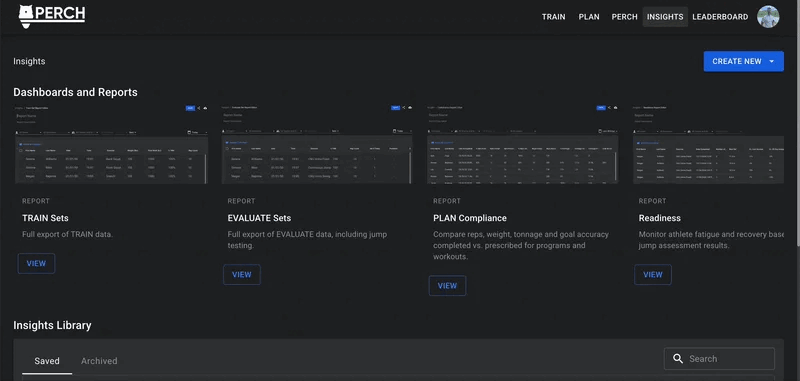Open the EVALUATE Sets preview thumbnail

click(317, 144)
